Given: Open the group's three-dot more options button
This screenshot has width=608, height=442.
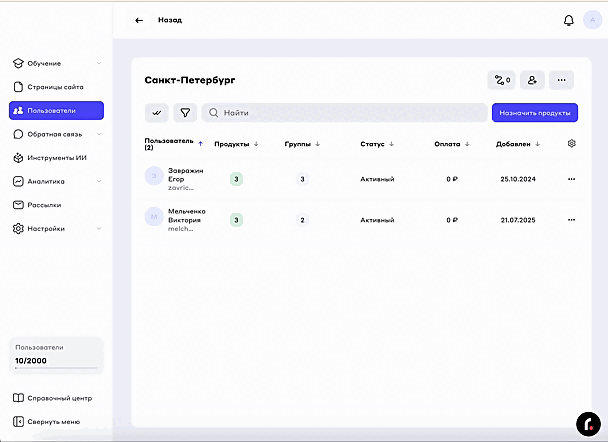Looking at the screenshot, I should 563,79.
